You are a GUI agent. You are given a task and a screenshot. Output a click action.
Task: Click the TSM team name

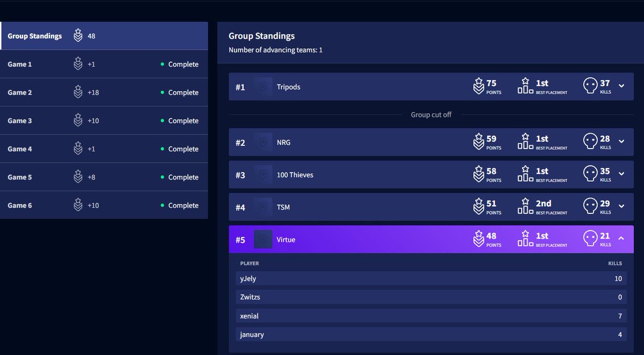(283, 207)
